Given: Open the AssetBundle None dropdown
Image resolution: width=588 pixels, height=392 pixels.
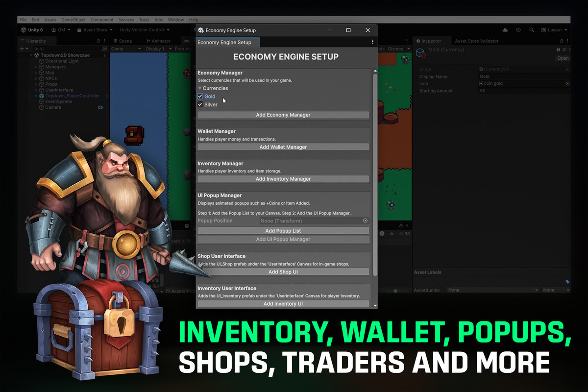Looking at the screenshot, I should coord(493,290).
